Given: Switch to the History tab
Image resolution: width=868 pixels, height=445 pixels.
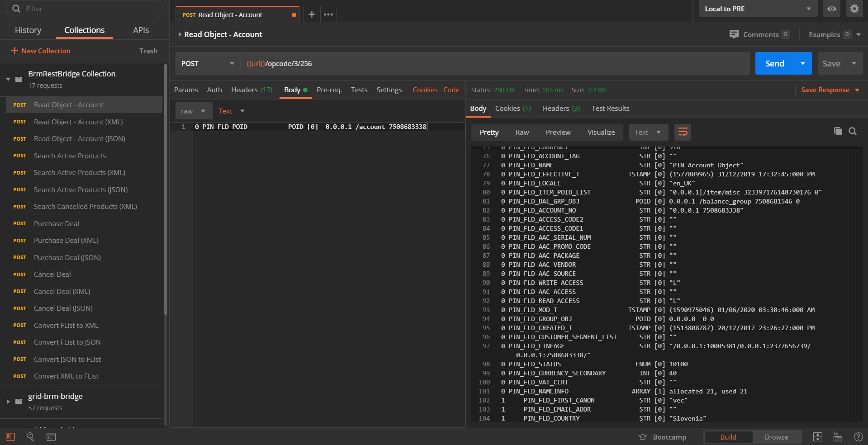Looking at the screenshot, I should [x=28, y=30].
